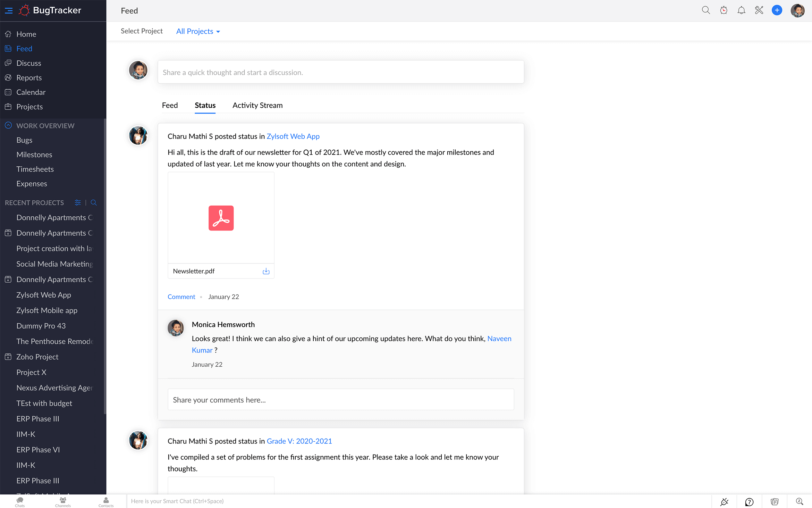Open Calendar in sidebar
Image resolution: width=812 pixels, height=508 pixels.
31,92
